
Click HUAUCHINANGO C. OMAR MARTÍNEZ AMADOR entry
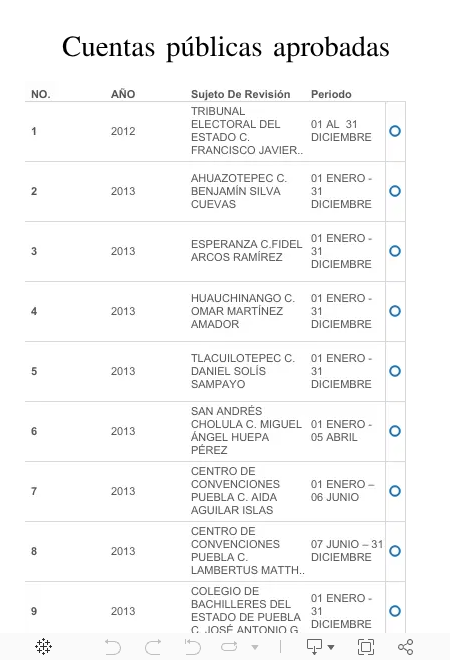point(242,311)
